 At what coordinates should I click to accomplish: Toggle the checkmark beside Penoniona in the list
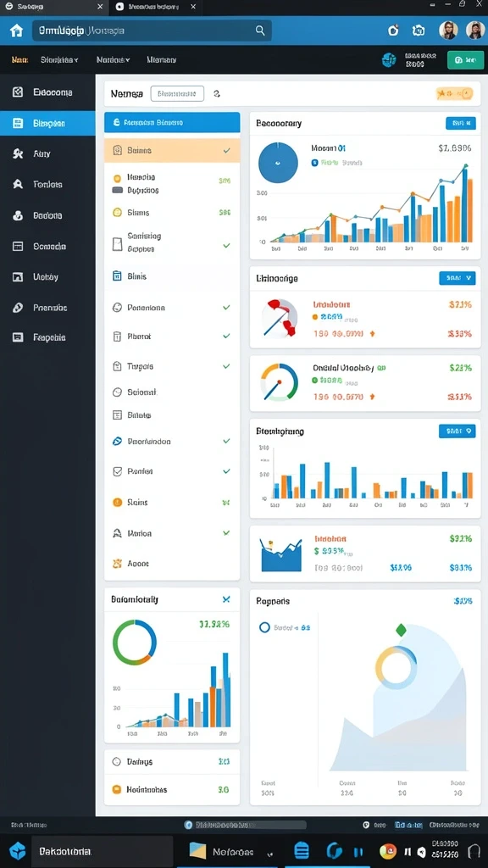226,307
